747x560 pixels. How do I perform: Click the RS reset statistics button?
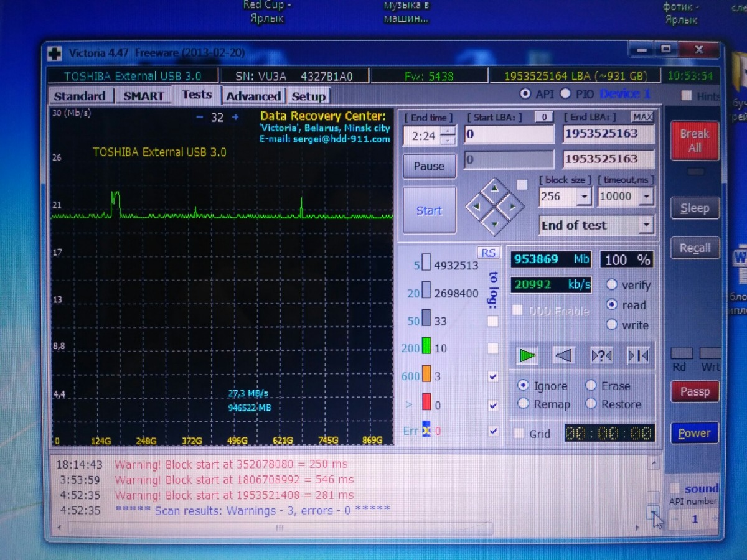(x=489, y=252)
